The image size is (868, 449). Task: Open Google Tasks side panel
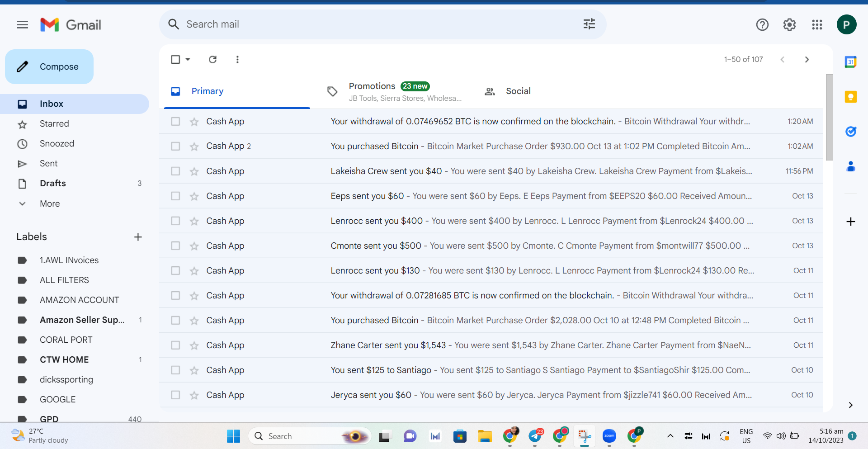click(x=850, y=132)
